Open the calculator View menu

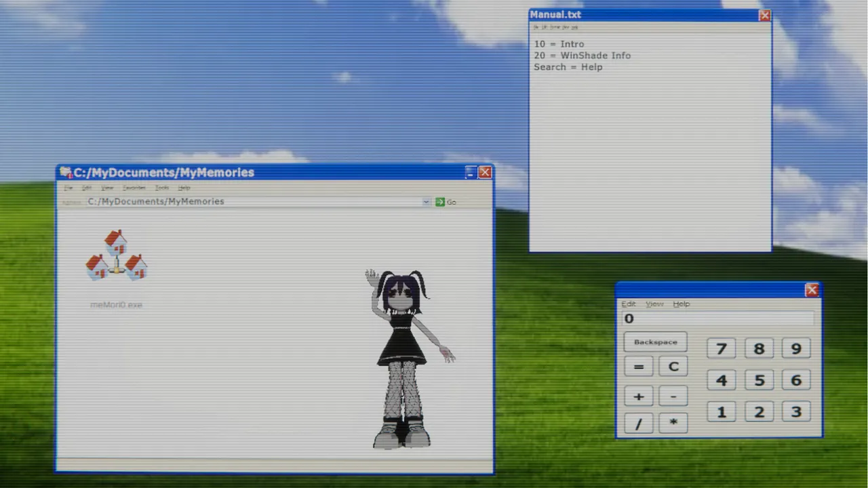click(x=654, y=304)
